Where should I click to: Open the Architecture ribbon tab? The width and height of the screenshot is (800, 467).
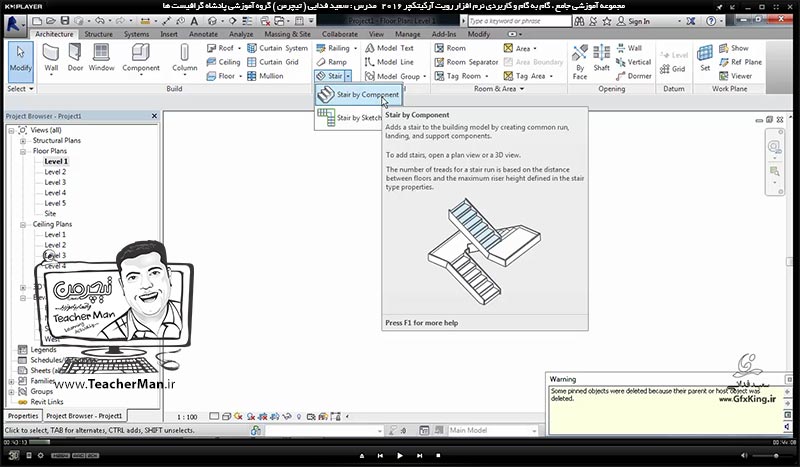pyautogui.click(x=54, y=34)
